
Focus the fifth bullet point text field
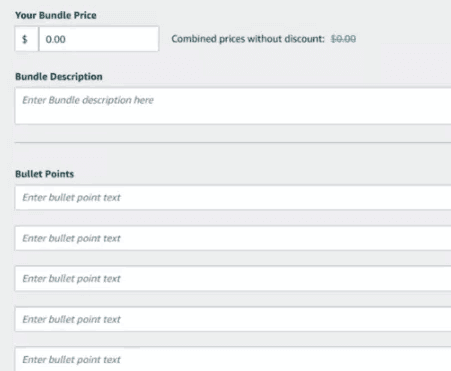click(233, 359)
